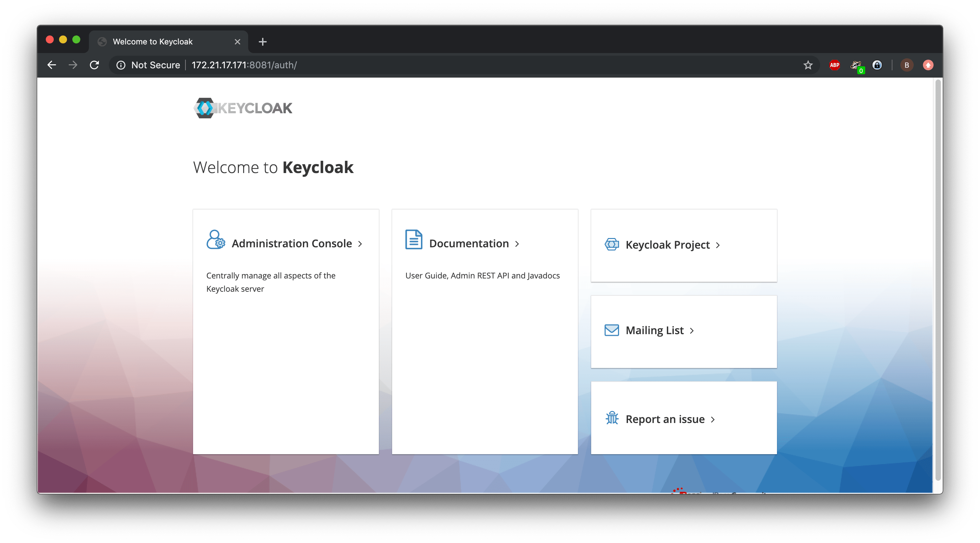Click the Keycloak logo

(242, 108)
